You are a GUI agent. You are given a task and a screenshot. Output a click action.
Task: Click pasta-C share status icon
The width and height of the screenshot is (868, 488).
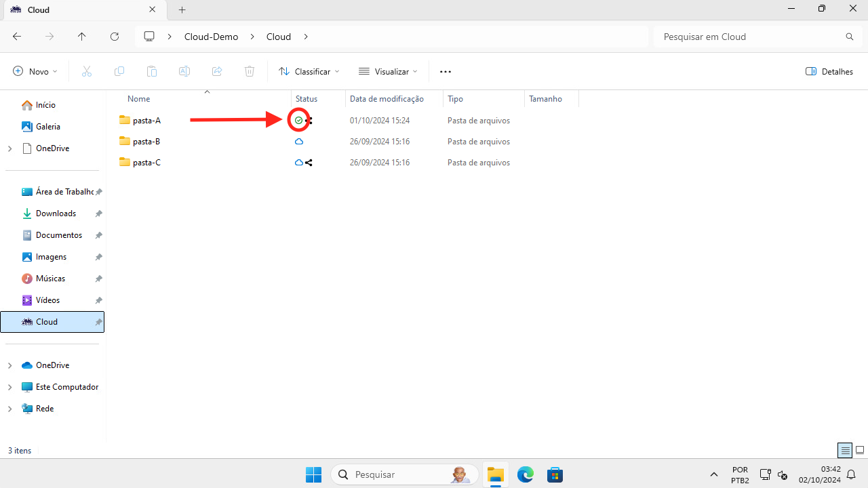[309, 163]
